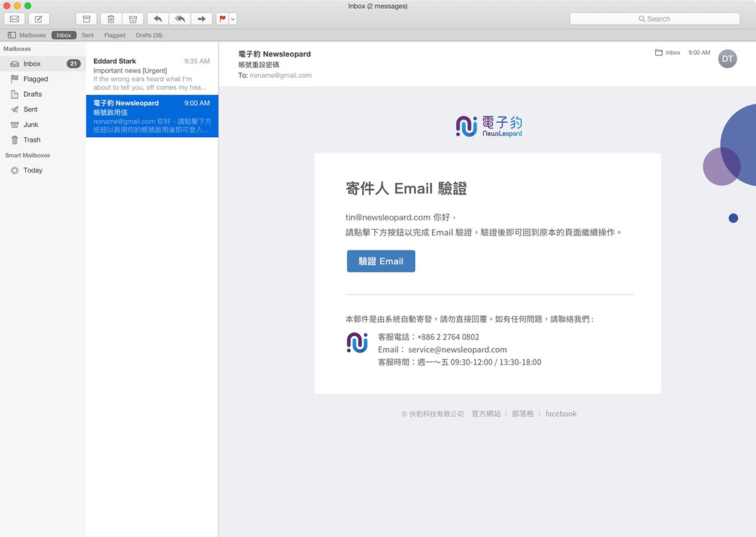Click the Smart Mailboxes section header

[x=28, y=155]
